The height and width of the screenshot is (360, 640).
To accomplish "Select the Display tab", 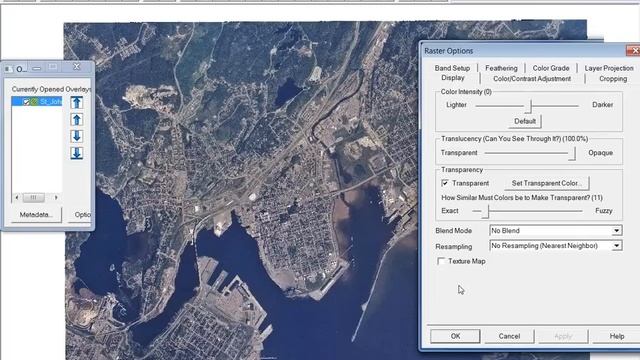I will 453,78.
